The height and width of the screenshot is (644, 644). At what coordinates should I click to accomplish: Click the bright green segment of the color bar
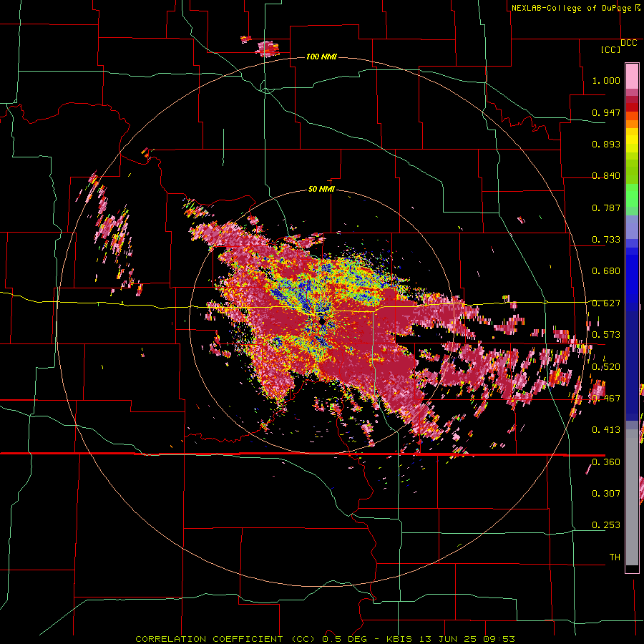pos(632,195)
